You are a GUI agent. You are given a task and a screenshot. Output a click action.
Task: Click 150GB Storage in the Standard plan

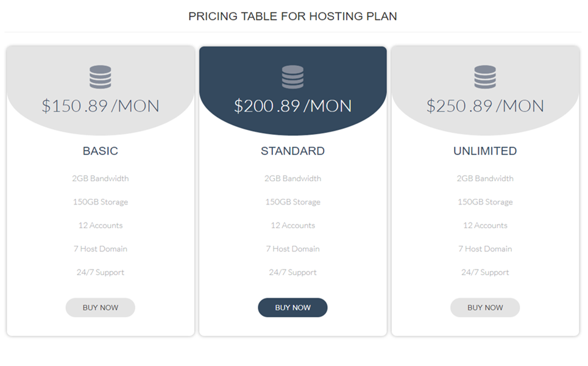click(292, 202)
